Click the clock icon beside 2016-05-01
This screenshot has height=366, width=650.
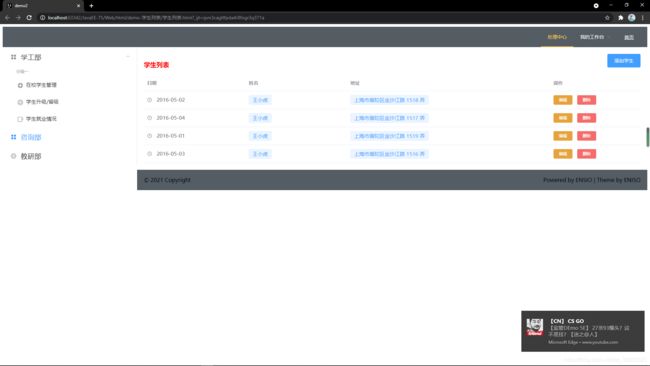pos(150,136)
